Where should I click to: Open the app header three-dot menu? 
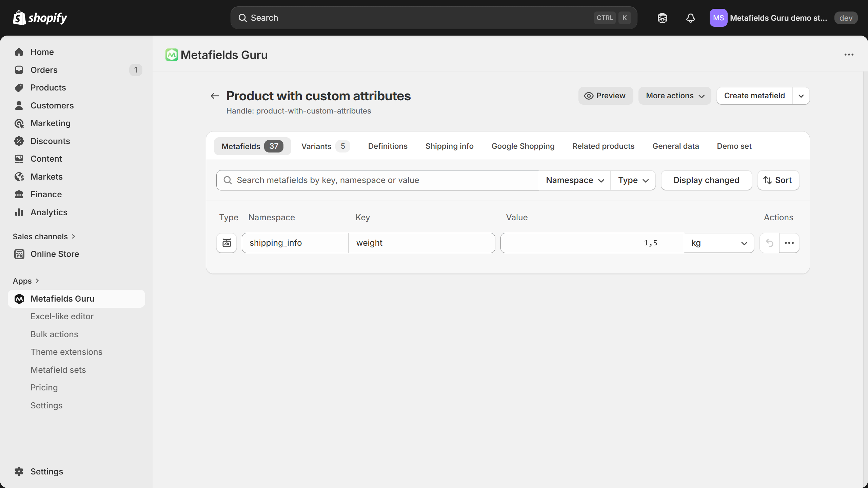849,55
